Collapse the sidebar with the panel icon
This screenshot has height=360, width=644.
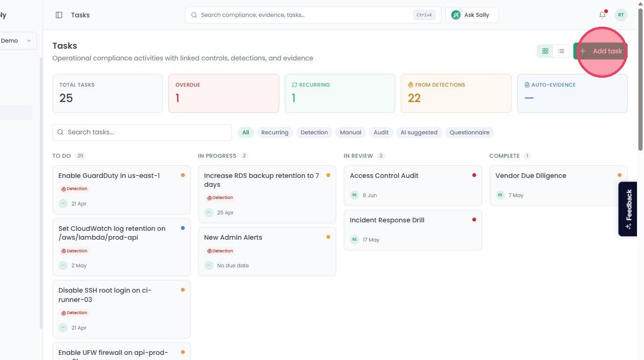(59, 15)
